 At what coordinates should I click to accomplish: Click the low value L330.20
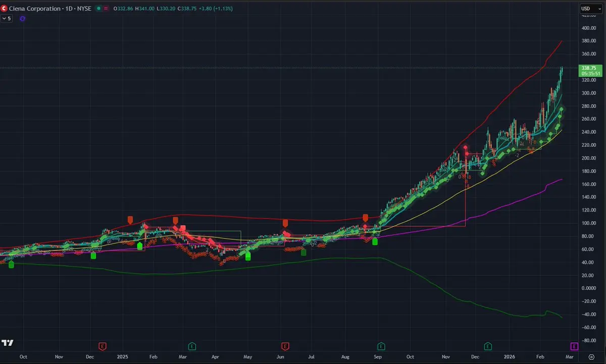[x=166, y=9]
